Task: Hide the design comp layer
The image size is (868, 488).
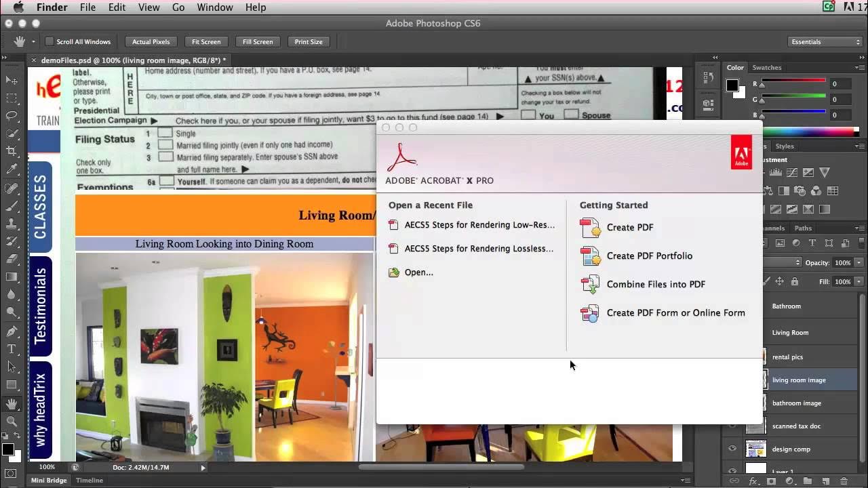Action: click(x=732, y=449)
